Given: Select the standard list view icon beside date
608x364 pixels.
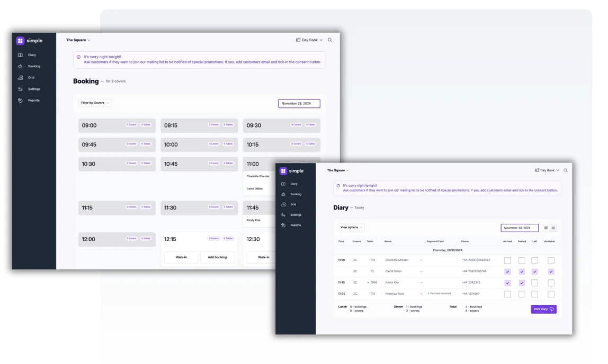Looking at the screenshot, I should click(x=546, y=228).
